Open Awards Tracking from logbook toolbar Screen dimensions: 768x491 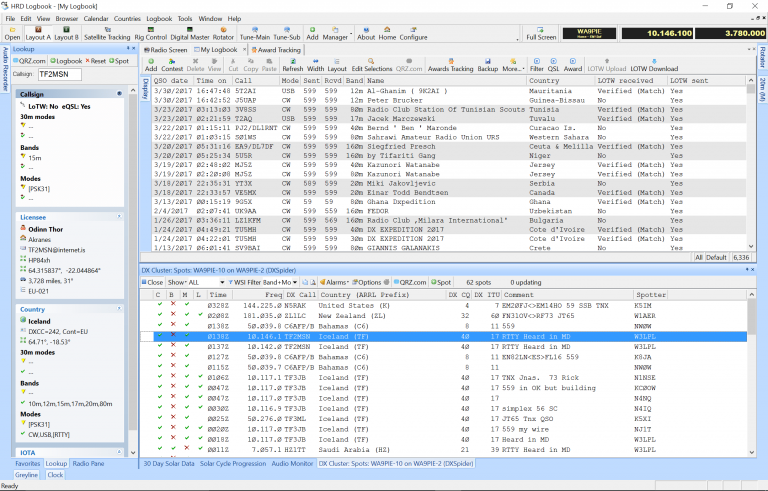[x=451, y=65]
